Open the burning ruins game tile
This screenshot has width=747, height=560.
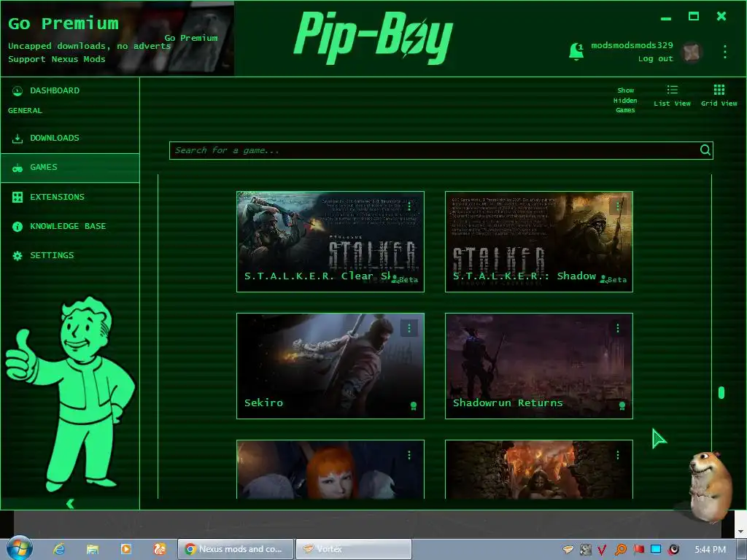click(x=539, y=469)
